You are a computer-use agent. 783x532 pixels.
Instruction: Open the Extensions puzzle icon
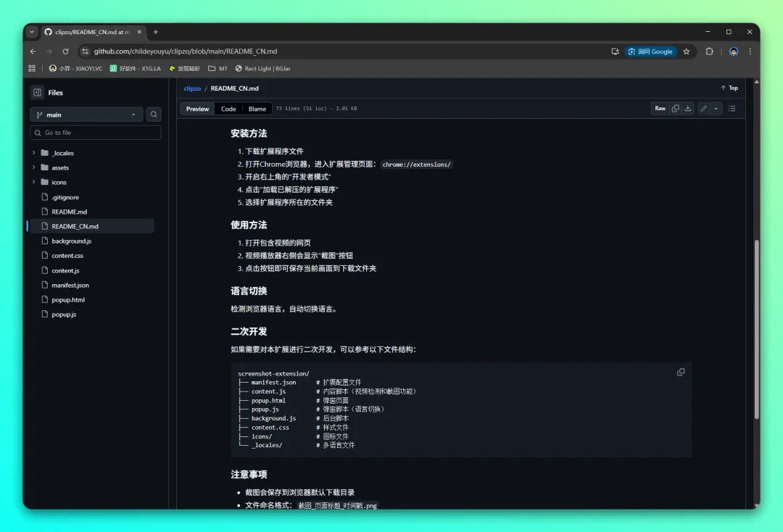(x=709, y=51)
